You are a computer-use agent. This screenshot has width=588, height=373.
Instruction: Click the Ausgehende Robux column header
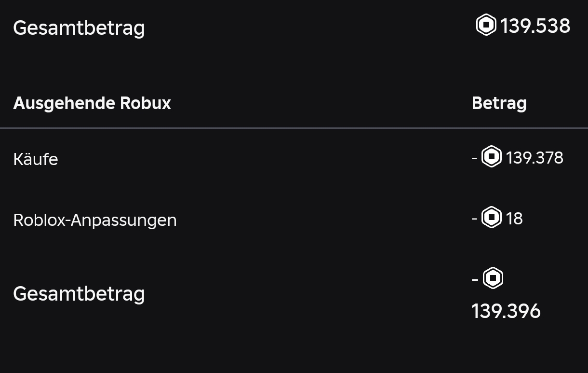(92, 103)
